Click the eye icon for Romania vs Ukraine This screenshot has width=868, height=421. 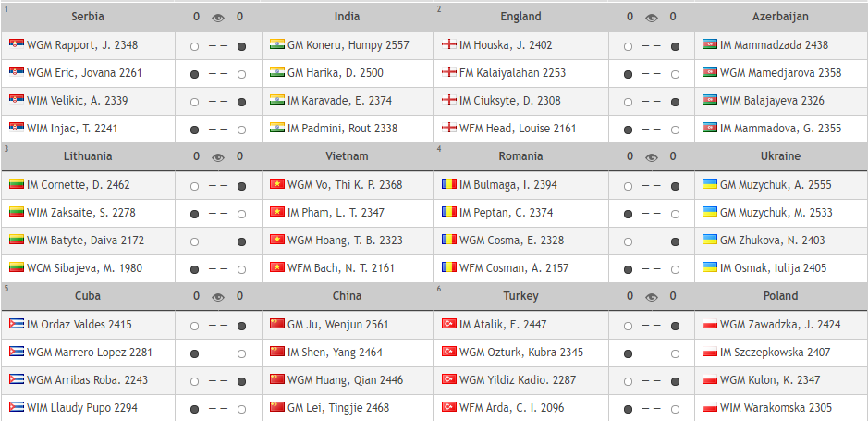651,156
